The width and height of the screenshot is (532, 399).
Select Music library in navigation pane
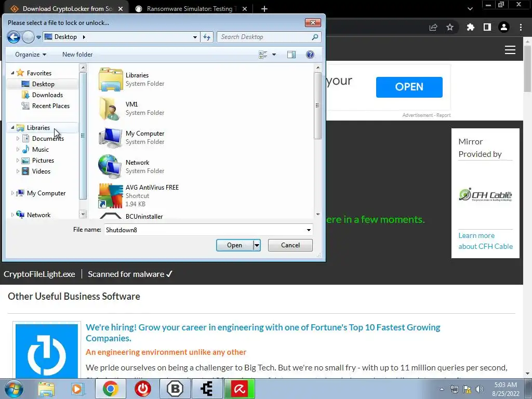(x=41, y=150)
